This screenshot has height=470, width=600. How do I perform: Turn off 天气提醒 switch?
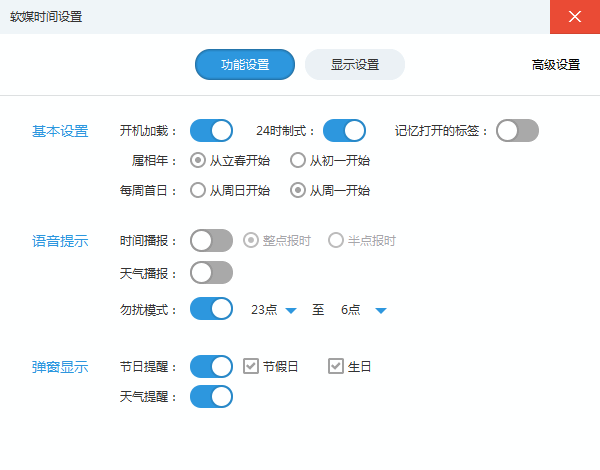[211, 396]
